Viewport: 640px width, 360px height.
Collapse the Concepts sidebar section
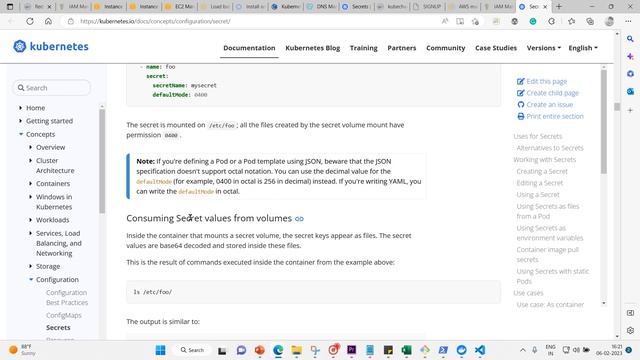click(20, 134)
